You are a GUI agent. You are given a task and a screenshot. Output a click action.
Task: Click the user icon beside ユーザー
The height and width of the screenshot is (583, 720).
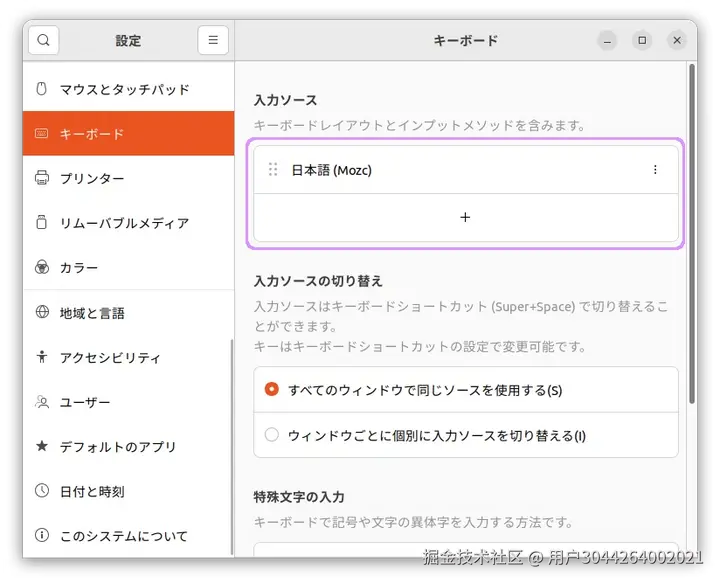[42, 402]
